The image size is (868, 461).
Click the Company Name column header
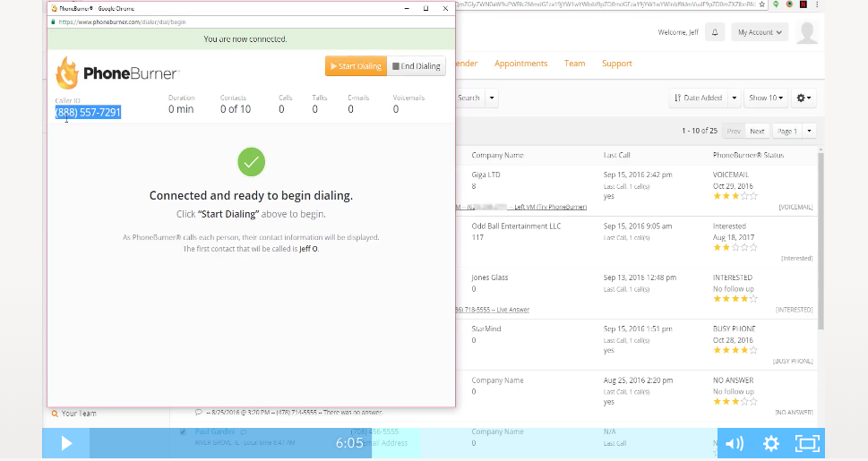[x=497, y=155]
